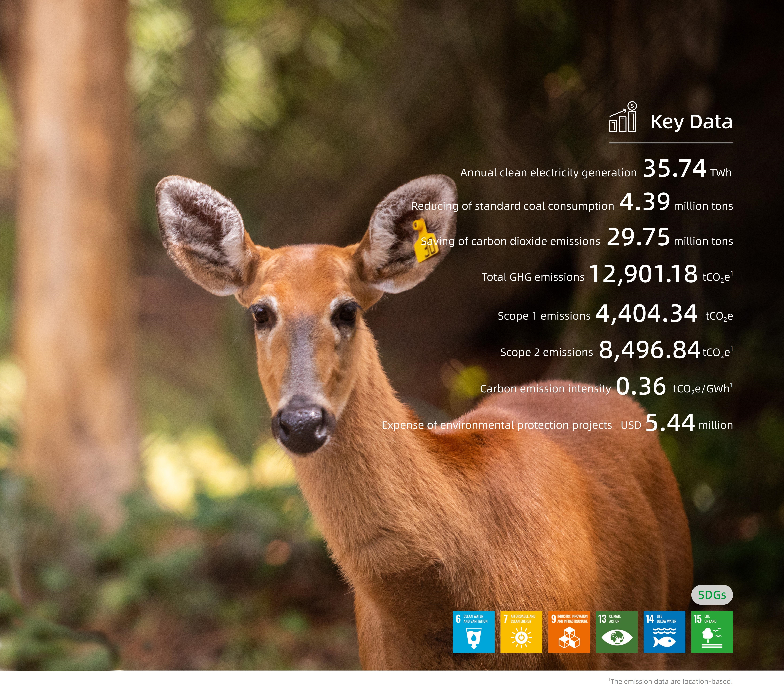Click the SDGs pill label
Image resolution: width=784 pixels, height=689 pixels.
point(712,595)
